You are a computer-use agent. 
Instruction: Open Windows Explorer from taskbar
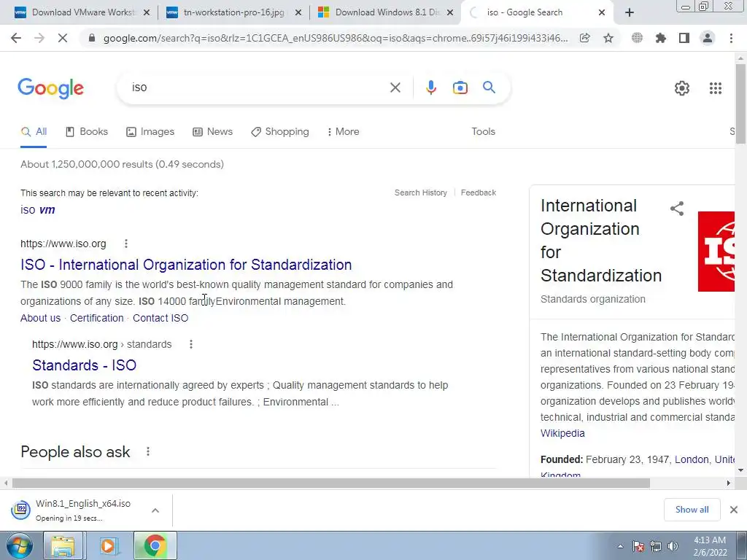click(x=63, y=546)
